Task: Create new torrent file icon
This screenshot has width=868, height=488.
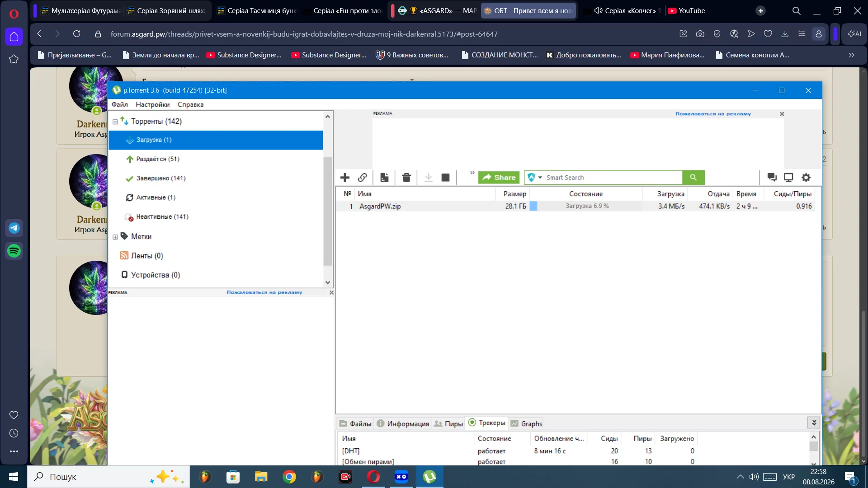Action: pos(384,178)
